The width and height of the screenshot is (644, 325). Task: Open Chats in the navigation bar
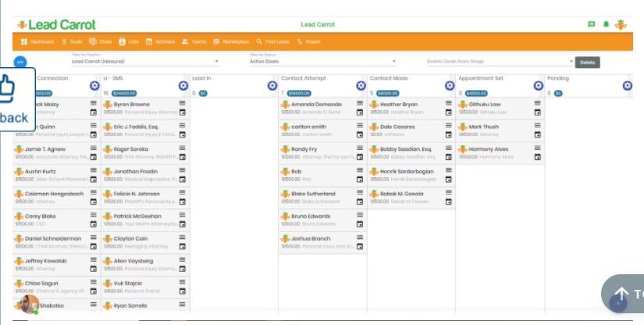[101, 41]
